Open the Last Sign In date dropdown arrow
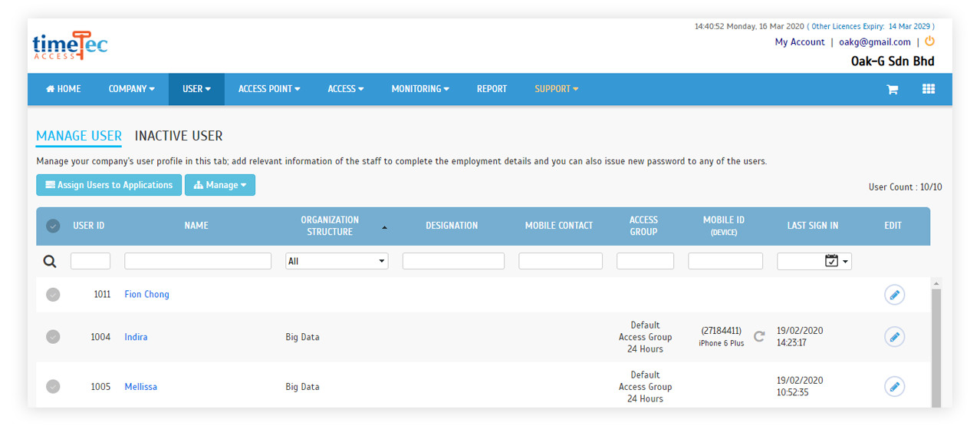Screen dimensions: 980x426 846,262
